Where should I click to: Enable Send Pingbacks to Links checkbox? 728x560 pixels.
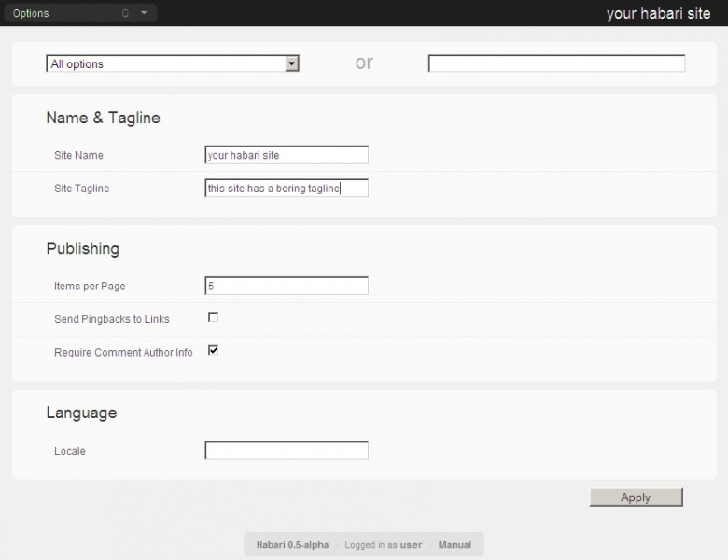point(213,317)
